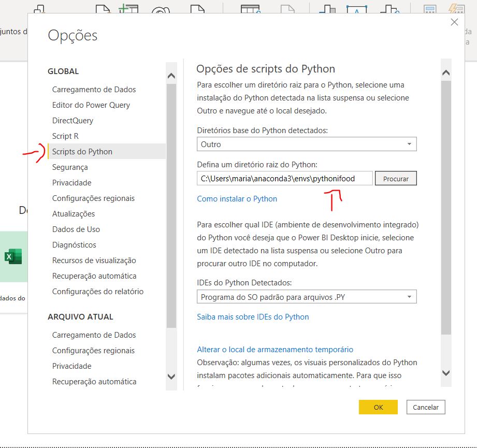Open Diagnósticos settings
477x448 pixels.
(x=74, y=245)
